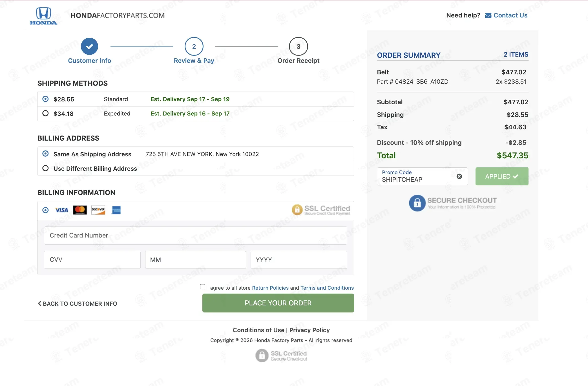Go back to customer info
Image resolution: width=588 pixels, height=386 pixels.
tap(78, 304)
